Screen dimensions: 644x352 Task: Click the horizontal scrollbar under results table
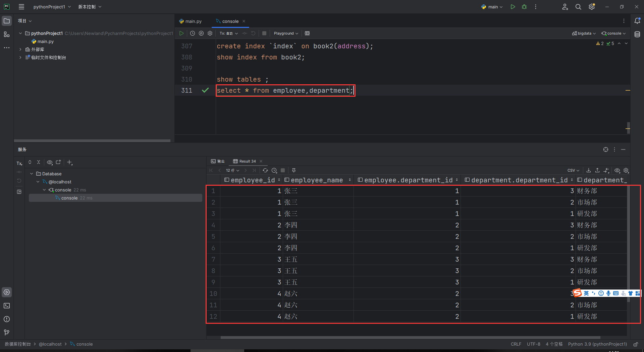pos(410,338)
